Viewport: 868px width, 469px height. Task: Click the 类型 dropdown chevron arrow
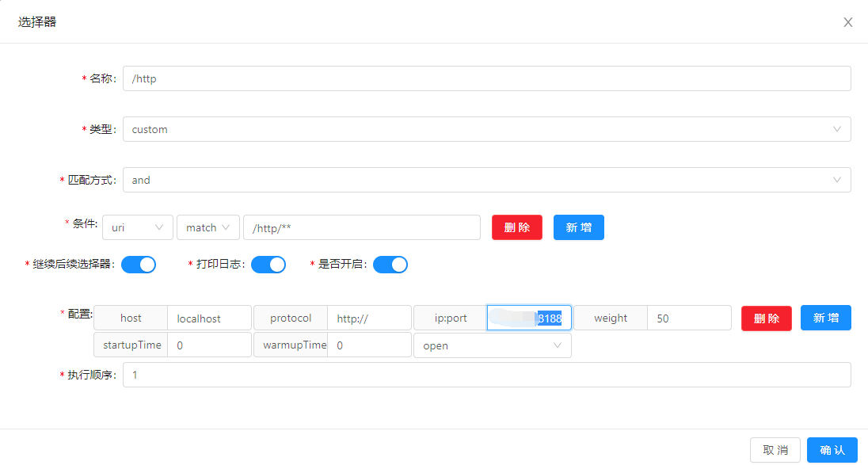pos(837,129)
